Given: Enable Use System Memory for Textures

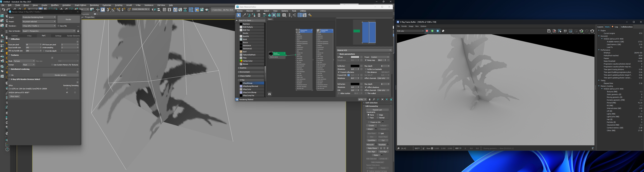Looking at the screenshot, I should pos(52,65).
